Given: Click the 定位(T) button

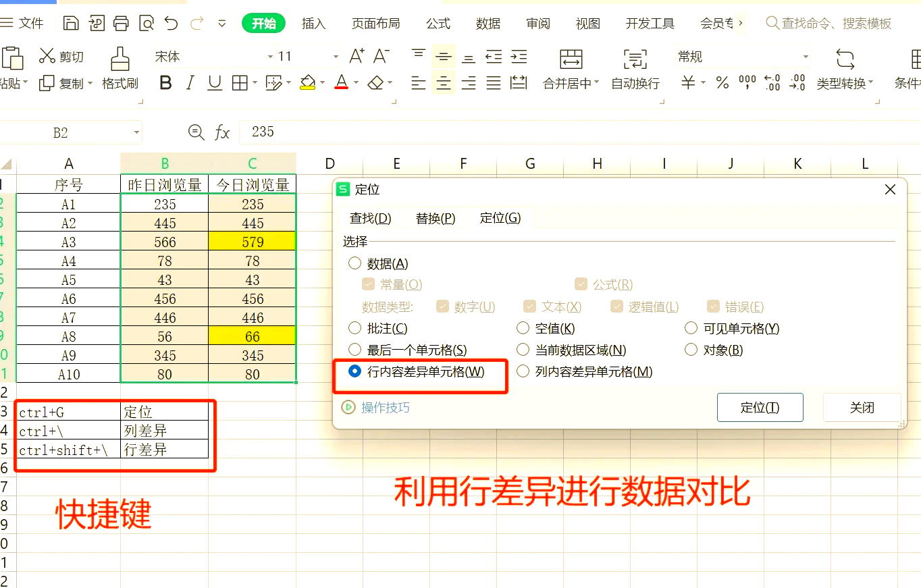Looking at the screenshot, I should (x=760, y=407).
